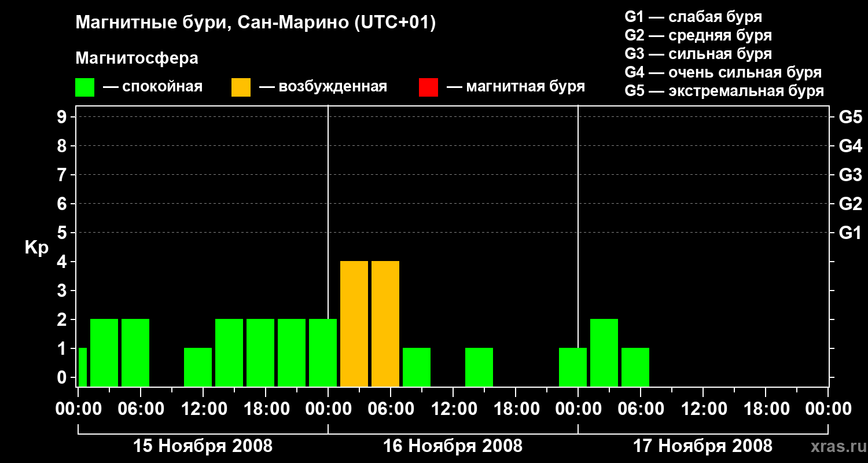Select the "G1 — слабая буря" legend line
Screen dimensions: 868x463
click(693, 16)
